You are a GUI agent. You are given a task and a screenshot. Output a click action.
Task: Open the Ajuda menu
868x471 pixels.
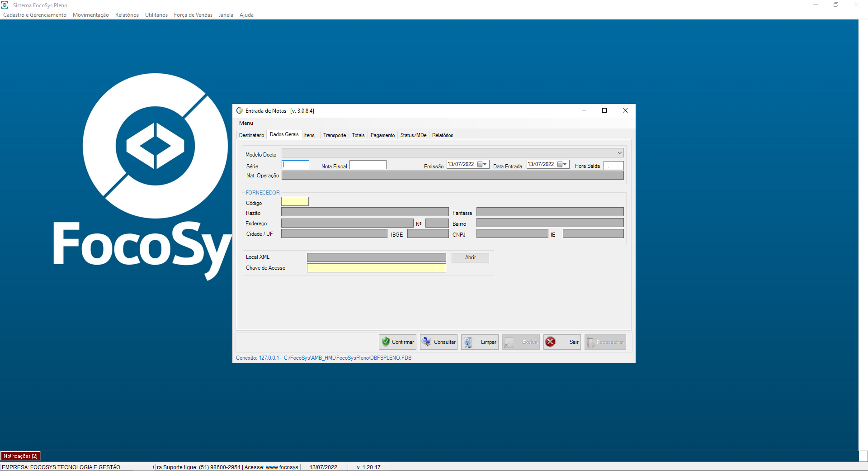[x=246, y=15]
